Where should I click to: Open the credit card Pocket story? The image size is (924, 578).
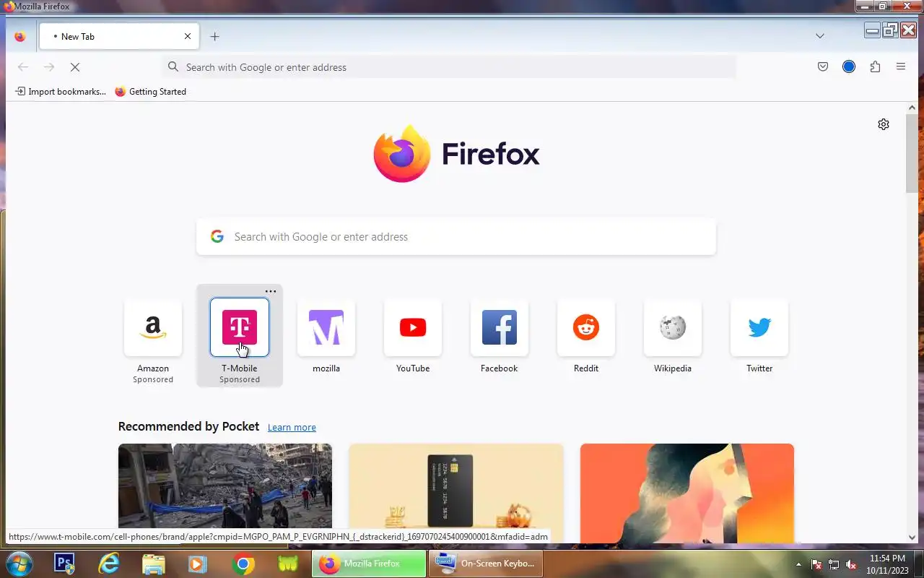tap(456, 493)
